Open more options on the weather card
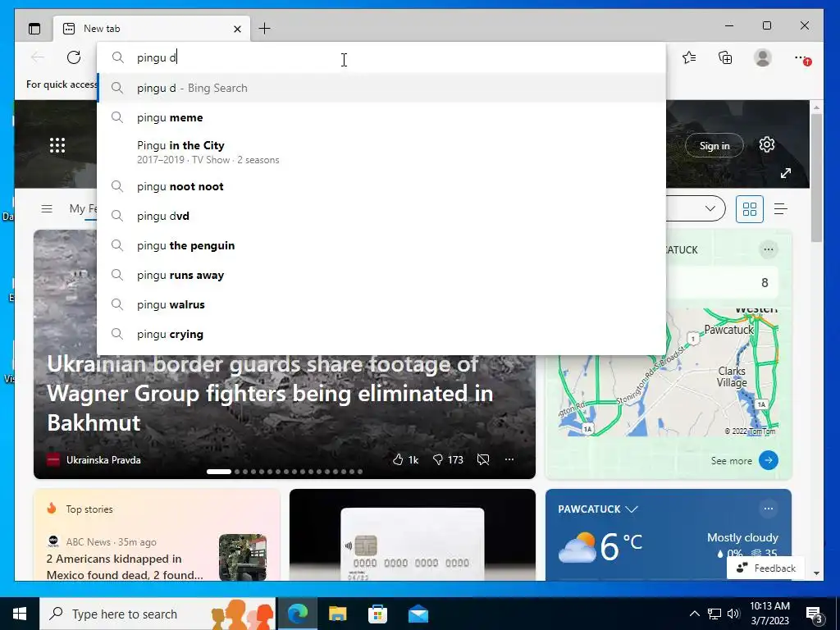840x630 pixels. tap(768, 509)
